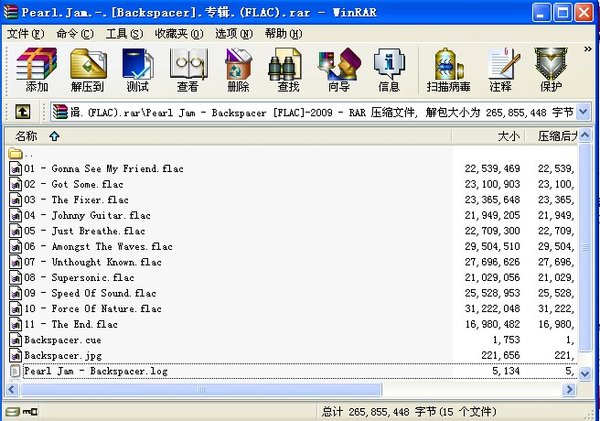Select file icon for 09 - Speed Of Sound.flac
Viewport: 600px width, 421px height.
(15, 293)
